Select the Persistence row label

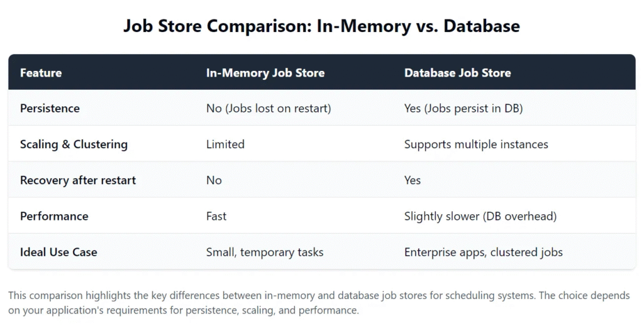tap(50, 108)
